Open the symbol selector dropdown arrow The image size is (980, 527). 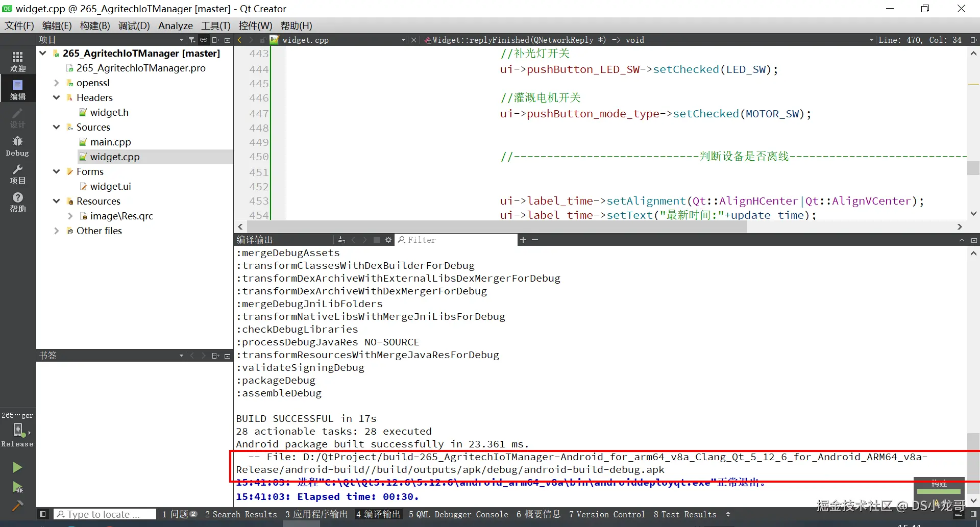[871, 40]
